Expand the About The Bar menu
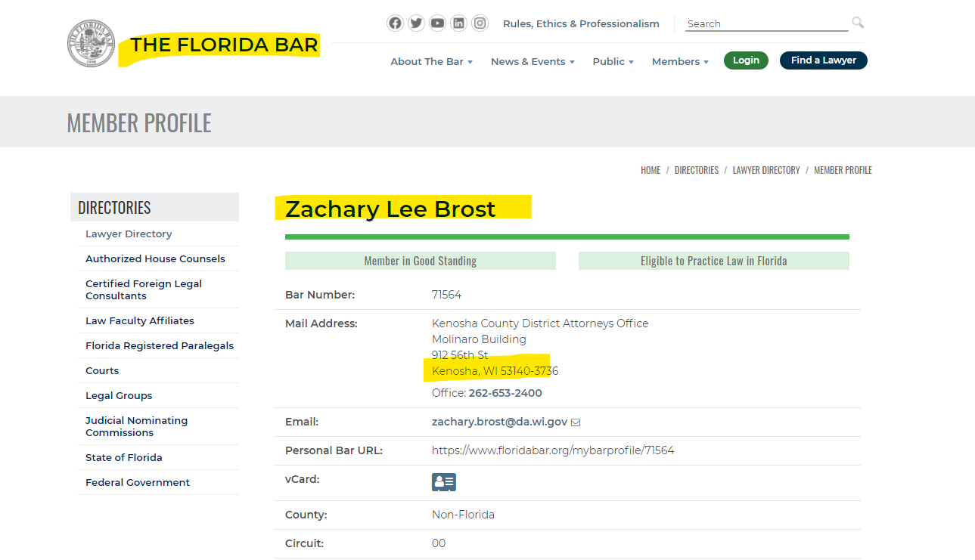The height and width of the screenshot is (560, 975). (x=431, y=61)
